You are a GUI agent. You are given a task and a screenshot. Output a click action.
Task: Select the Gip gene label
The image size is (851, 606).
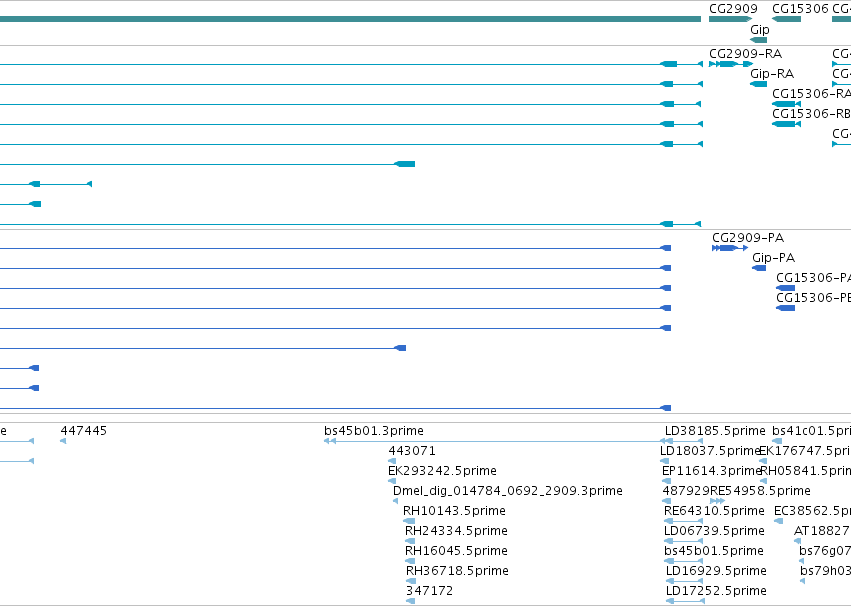(x=759, y=30)
